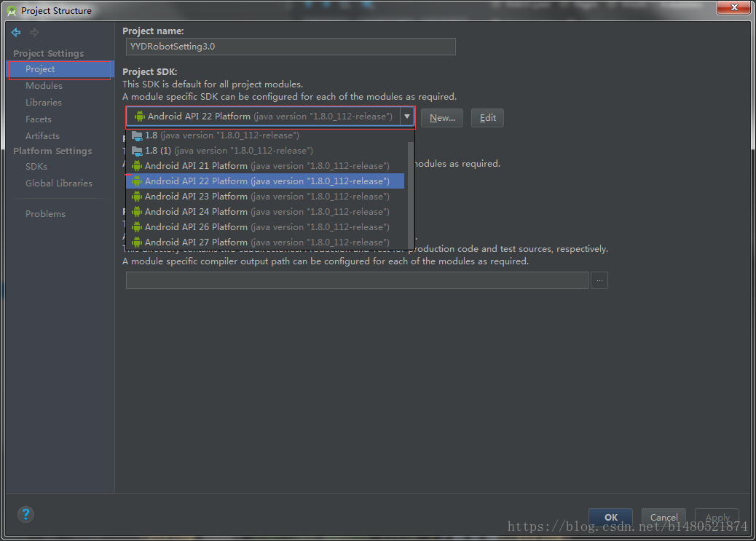The height and width of the screenshot is (541, 756).
Task: Click Android icon beside API 24 Platform
Action: 137,212
